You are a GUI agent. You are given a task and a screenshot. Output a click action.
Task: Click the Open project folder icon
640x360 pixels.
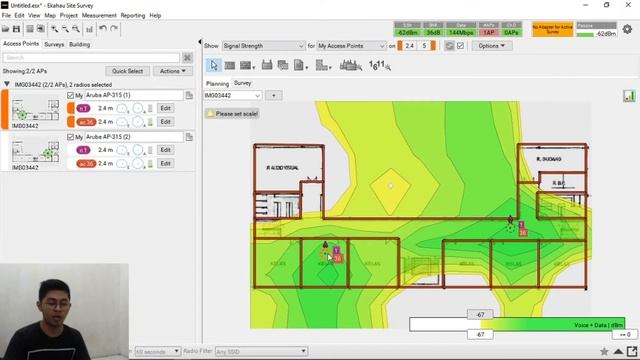(x=6, y=29)
